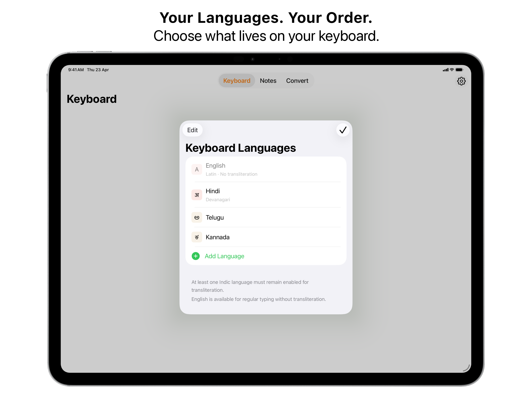Open the Convert tab
Viewport: 532px width, 399px height.
click(297, 81)
